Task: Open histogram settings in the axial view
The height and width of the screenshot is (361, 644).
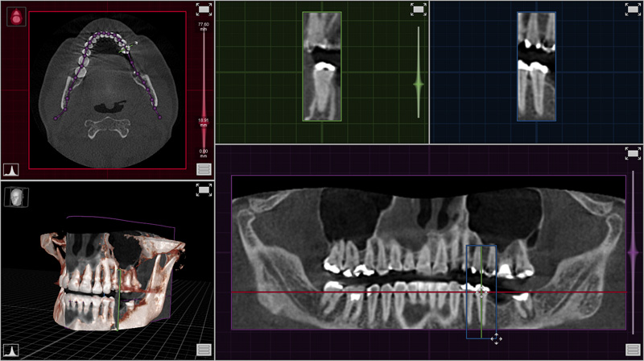Action: tap(11, 169)
